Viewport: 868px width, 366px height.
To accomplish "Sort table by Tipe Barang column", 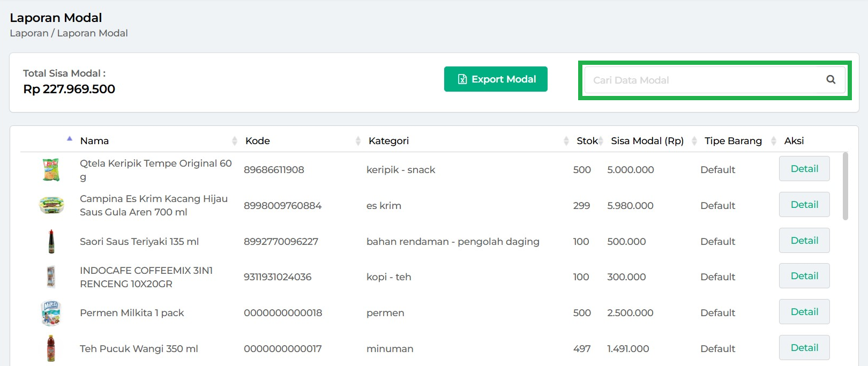I will tap(733, 141).
